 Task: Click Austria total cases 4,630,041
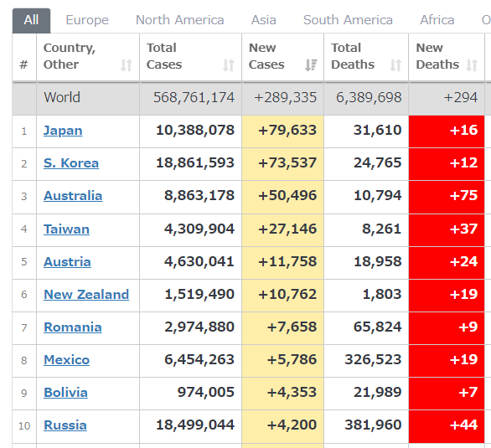(x=199, y=261)
